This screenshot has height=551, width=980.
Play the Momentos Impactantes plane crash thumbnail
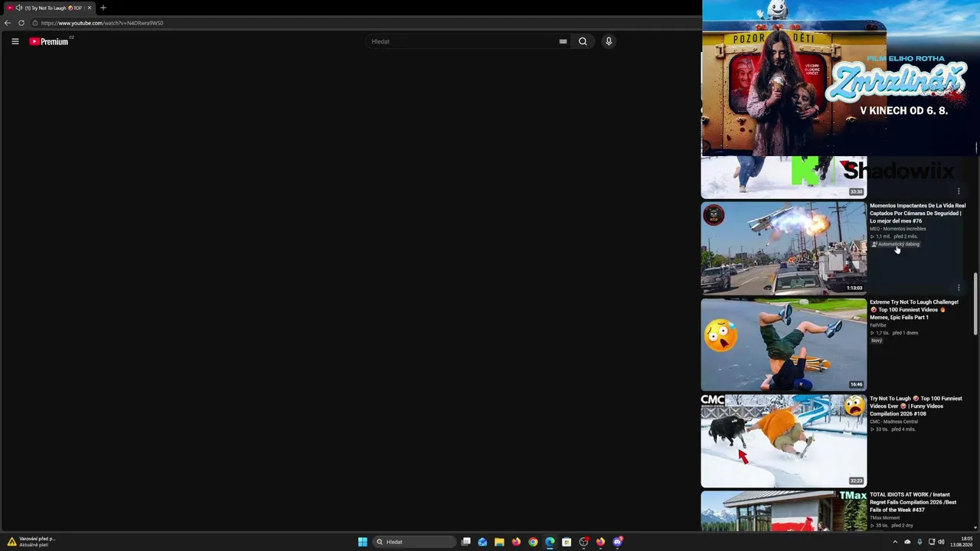point(784,248)
